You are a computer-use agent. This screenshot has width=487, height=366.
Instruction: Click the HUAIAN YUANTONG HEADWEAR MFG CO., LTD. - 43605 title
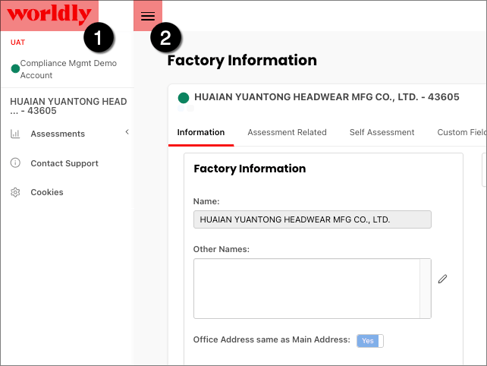[327, 97]
